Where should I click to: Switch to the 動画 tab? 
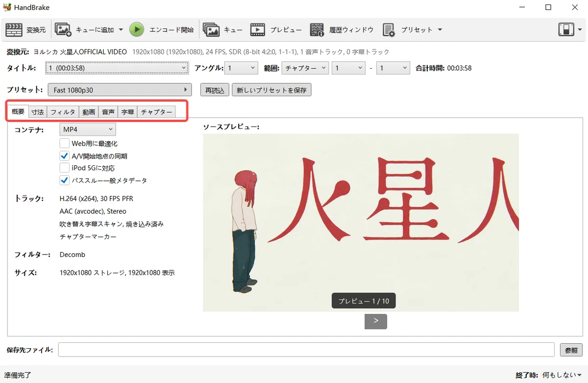tap(89, 112)
